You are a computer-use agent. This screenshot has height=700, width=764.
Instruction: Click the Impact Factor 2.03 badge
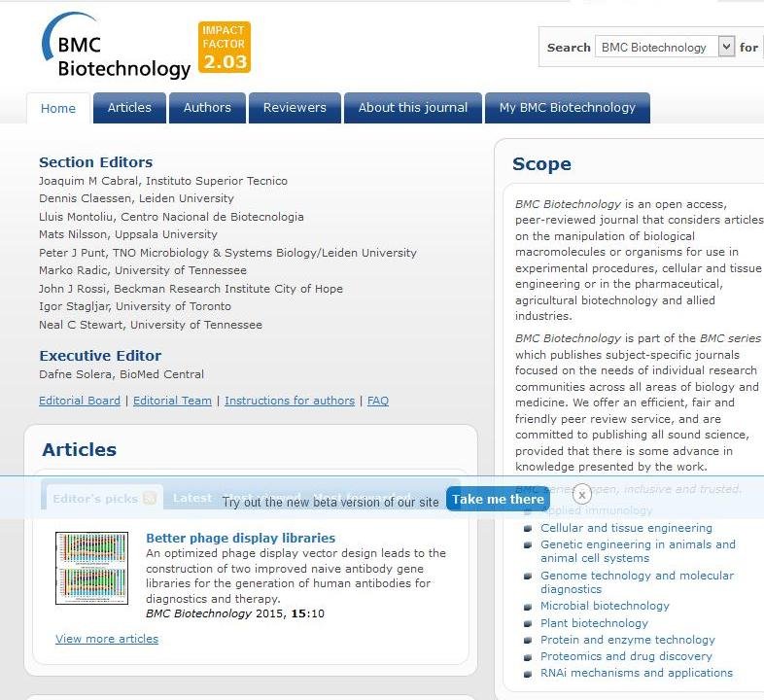(x=225, y=47)
